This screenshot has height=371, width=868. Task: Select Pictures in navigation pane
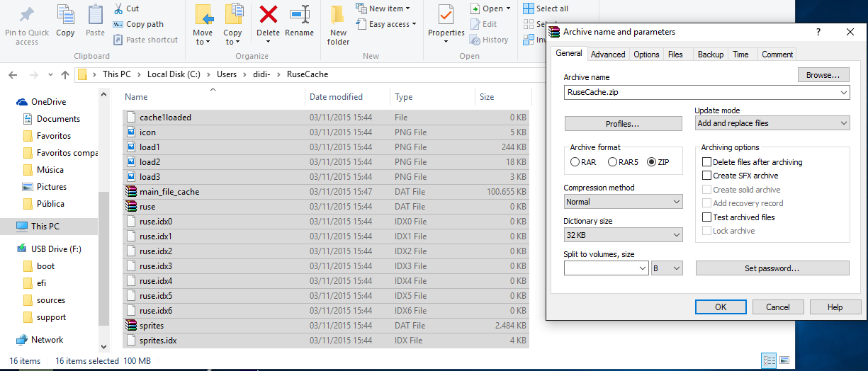pyautogui.click(x=52, y=187)
